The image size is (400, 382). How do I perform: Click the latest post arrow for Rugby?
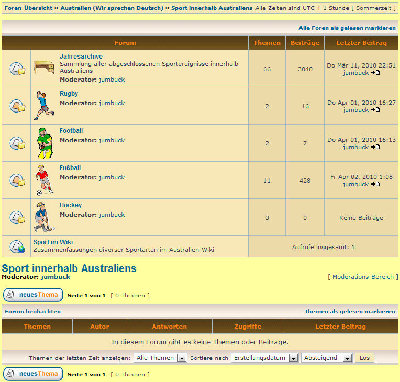coord(375,110)
